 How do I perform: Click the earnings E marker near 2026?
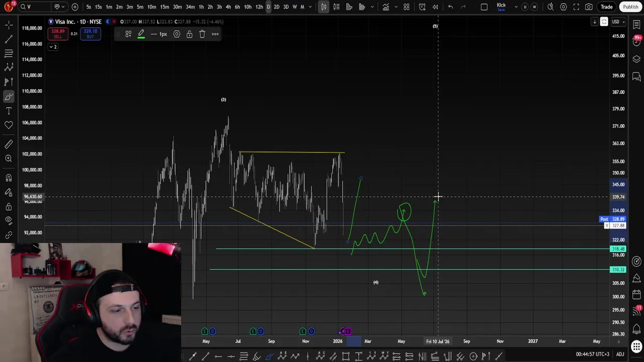tap(348, 331)
